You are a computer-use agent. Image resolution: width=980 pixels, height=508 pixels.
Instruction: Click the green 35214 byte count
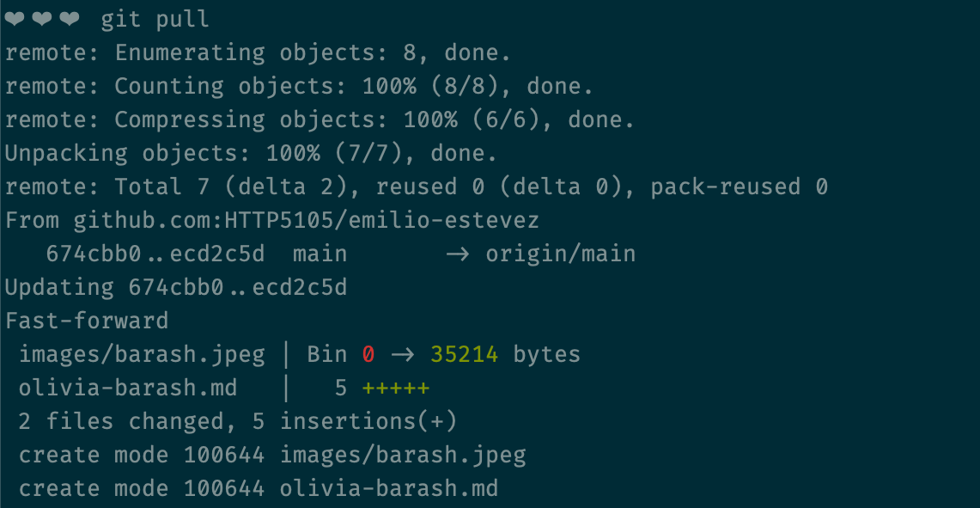465,355
